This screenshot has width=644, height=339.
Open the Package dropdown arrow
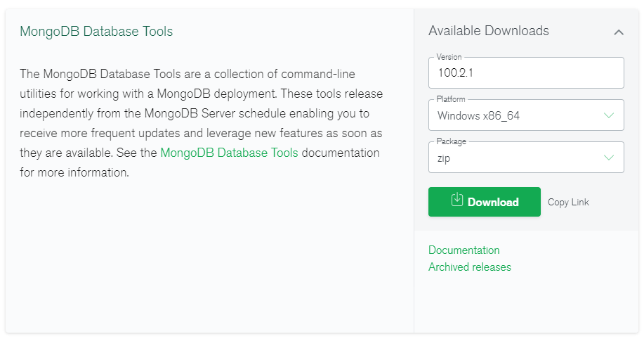[609, 158]
